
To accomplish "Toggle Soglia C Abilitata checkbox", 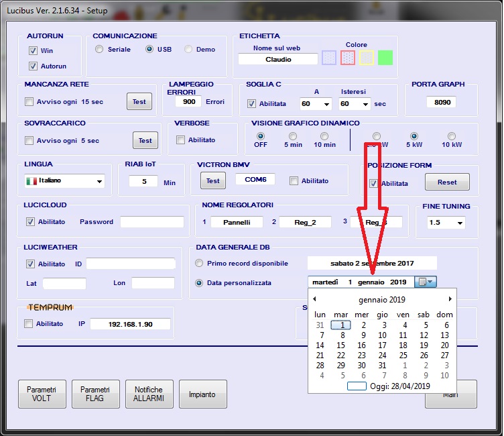I will [x=251, y=103].
